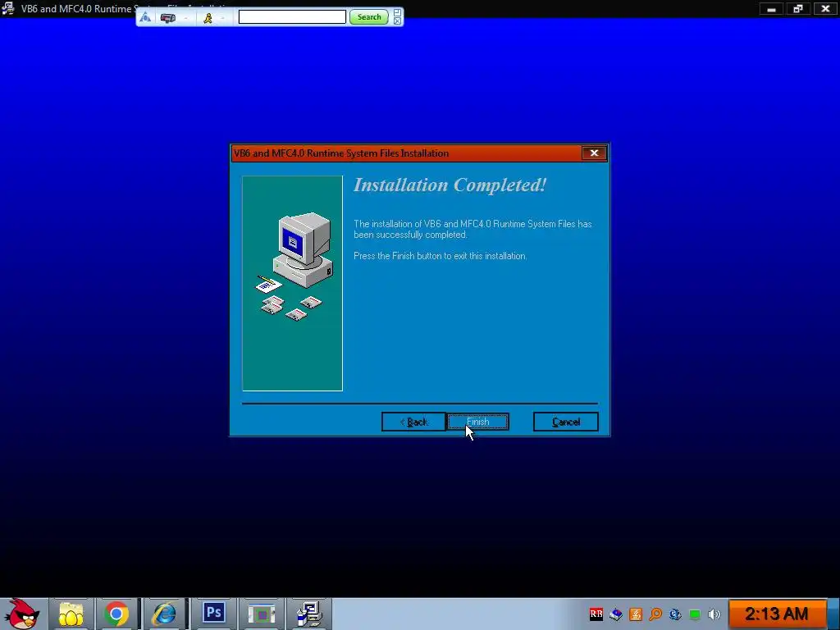Image resolution: width=840 pixels, height=630 pixels.
Task: Open Photoshop from the taskbar
Action: pos(213,613)
